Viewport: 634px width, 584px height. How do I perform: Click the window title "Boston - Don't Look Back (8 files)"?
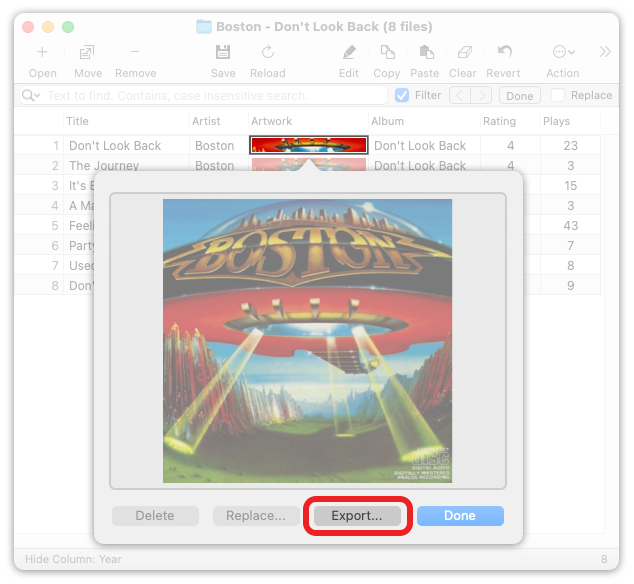(x=324, y=27)
